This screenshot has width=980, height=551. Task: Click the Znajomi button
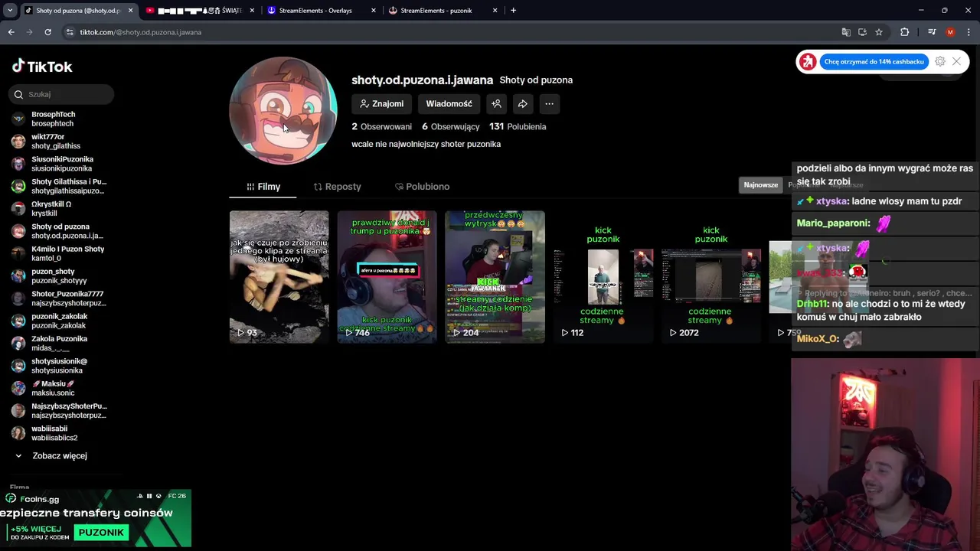point(382,104)
